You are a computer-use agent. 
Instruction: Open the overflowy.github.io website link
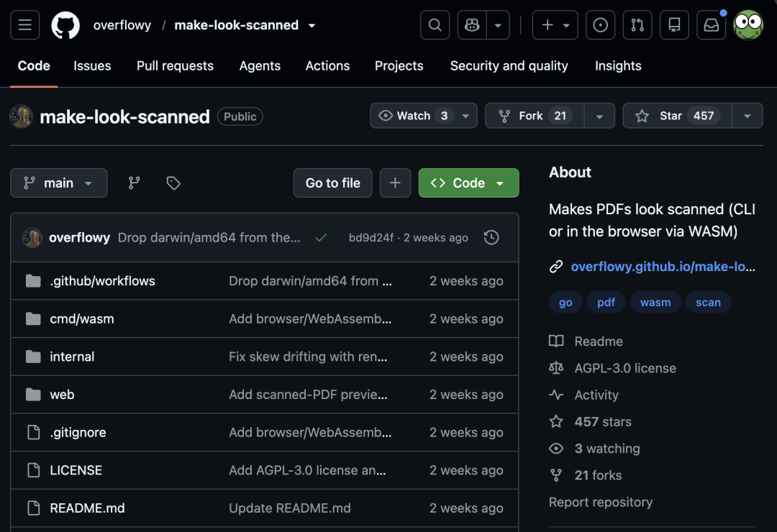663,267
